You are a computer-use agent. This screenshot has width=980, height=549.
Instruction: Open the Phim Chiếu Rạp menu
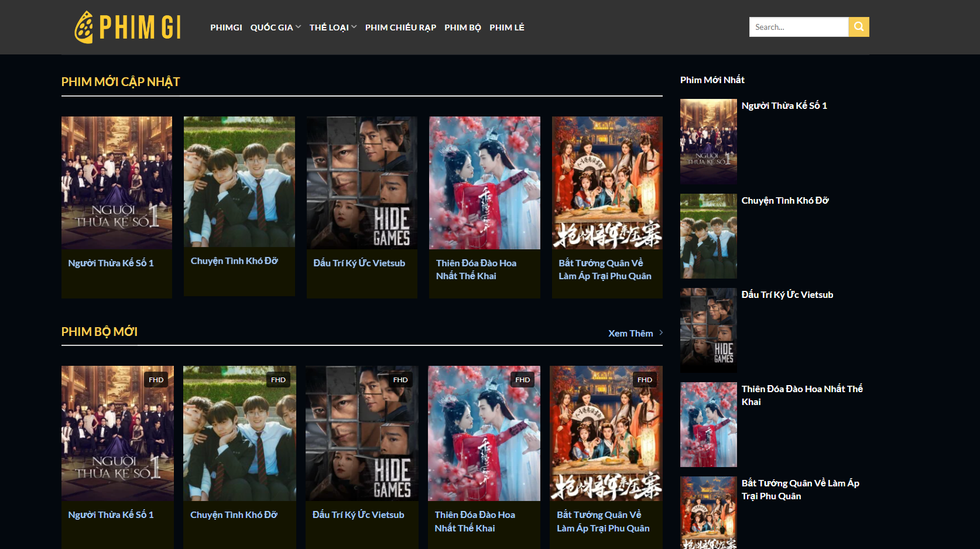pos(400,28)
